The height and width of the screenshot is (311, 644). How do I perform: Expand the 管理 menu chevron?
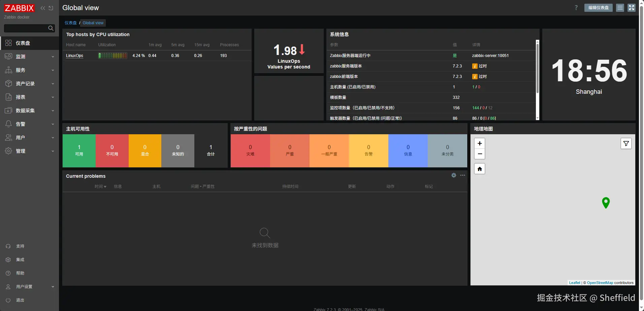[x=53, y=151]
